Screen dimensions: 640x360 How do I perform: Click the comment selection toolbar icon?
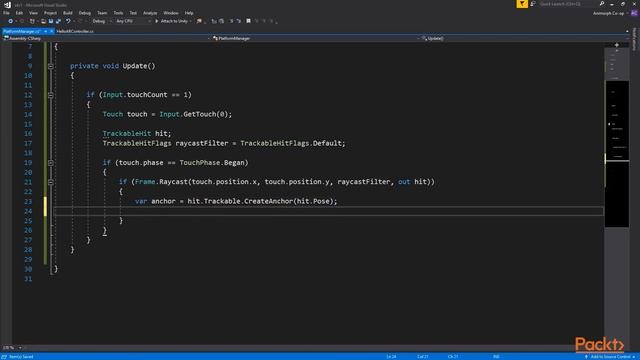(x=231, y=21)
